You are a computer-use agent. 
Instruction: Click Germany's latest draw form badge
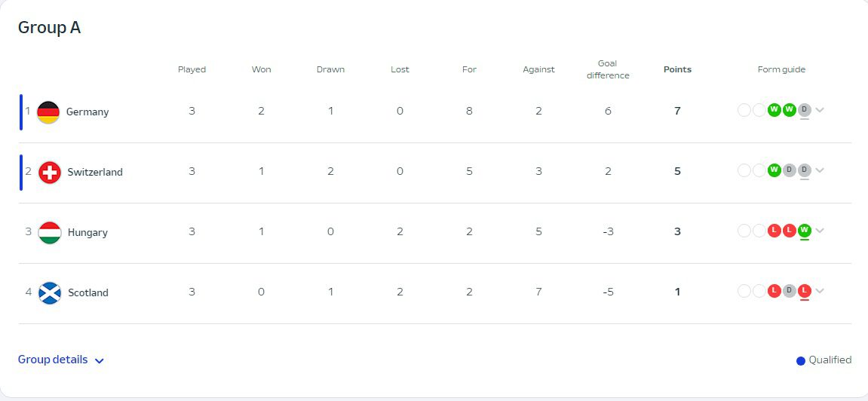(805, 110)
